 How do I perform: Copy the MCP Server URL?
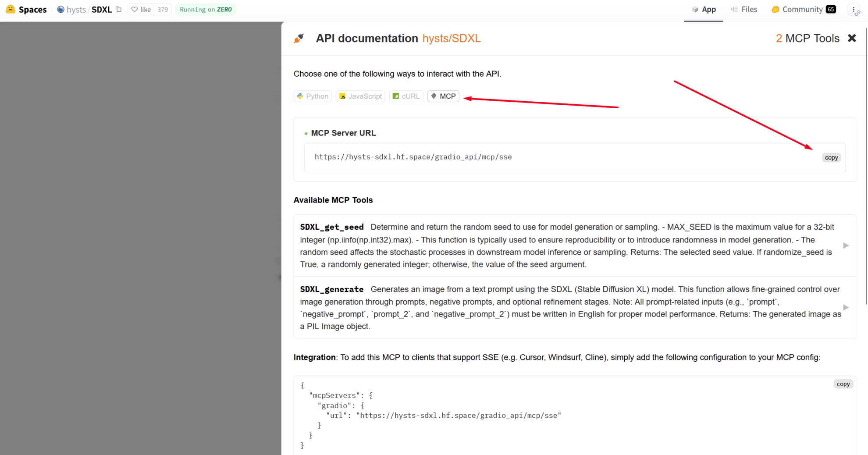831,157
